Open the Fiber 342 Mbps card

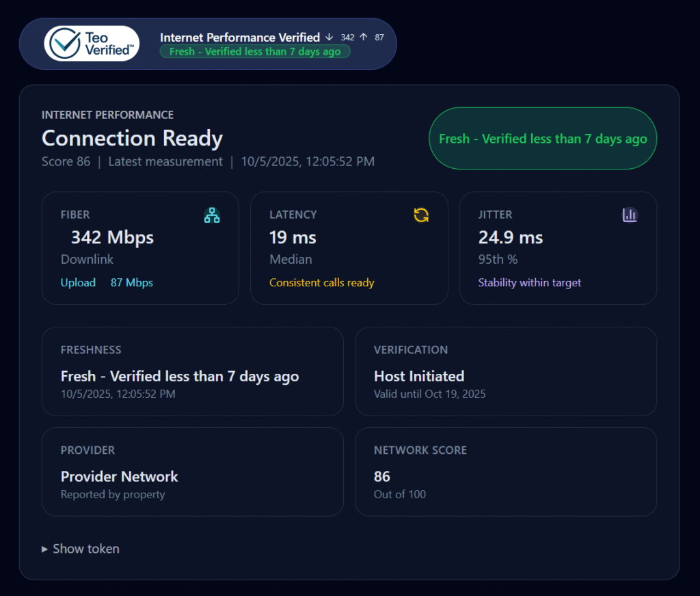tap(140, 247)
